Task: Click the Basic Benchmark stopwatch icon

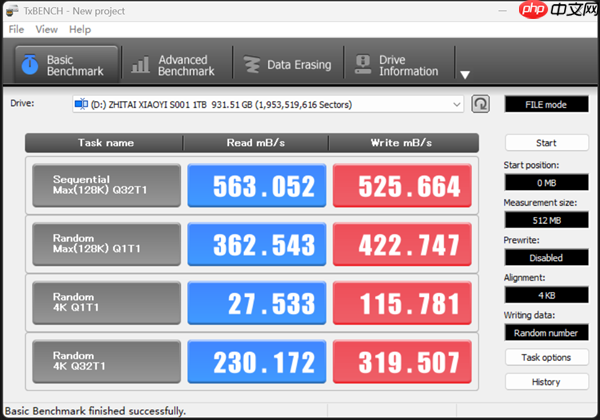Action: tap(31, 64)
